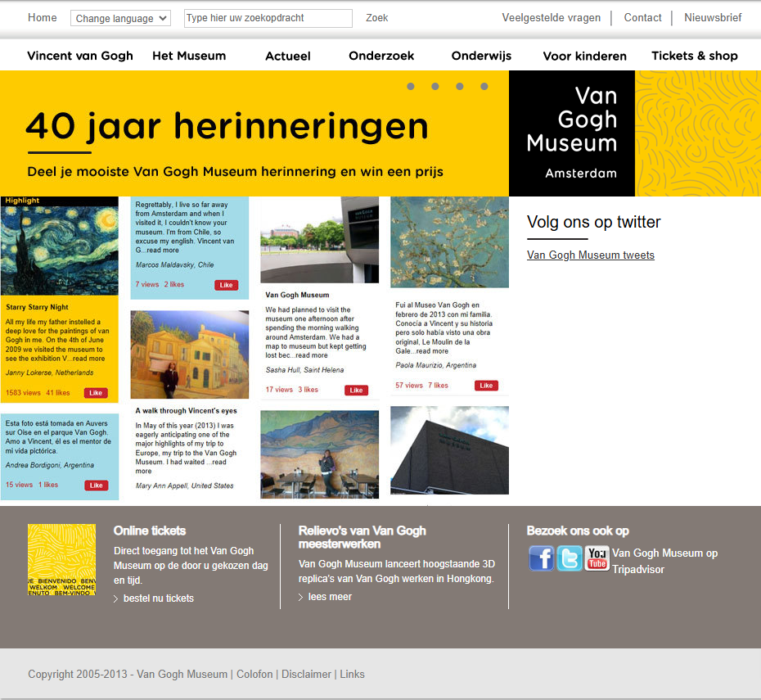The height and width of the screenshot is (700, 761).
Task: Open the Change language dropdown
Action: [120, 17]
